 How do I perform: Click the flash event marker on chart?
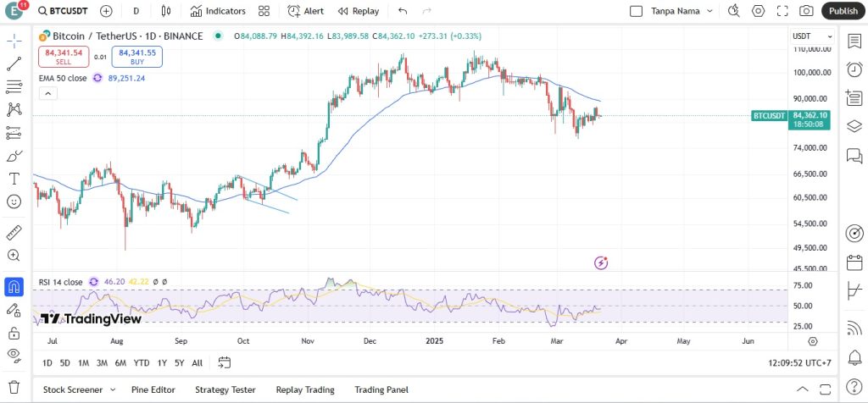(x=601, y=262)
